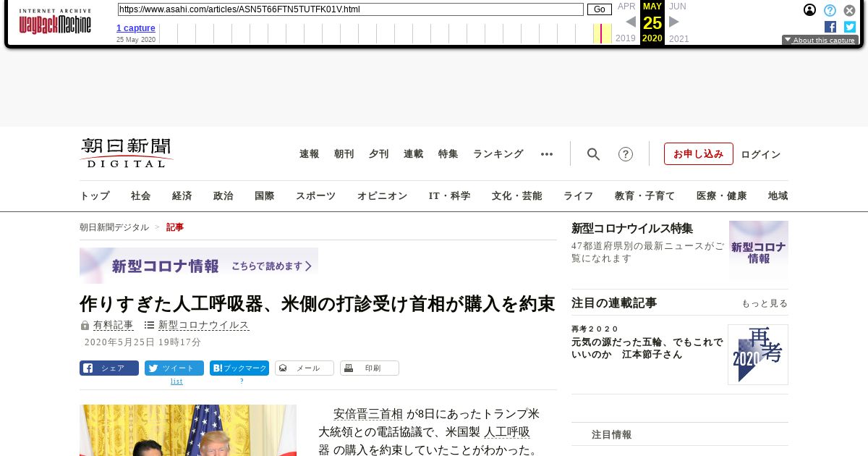This screenshot has width=868, height=456.
Task: Open the Asahi help question icon
Action: 626,154
